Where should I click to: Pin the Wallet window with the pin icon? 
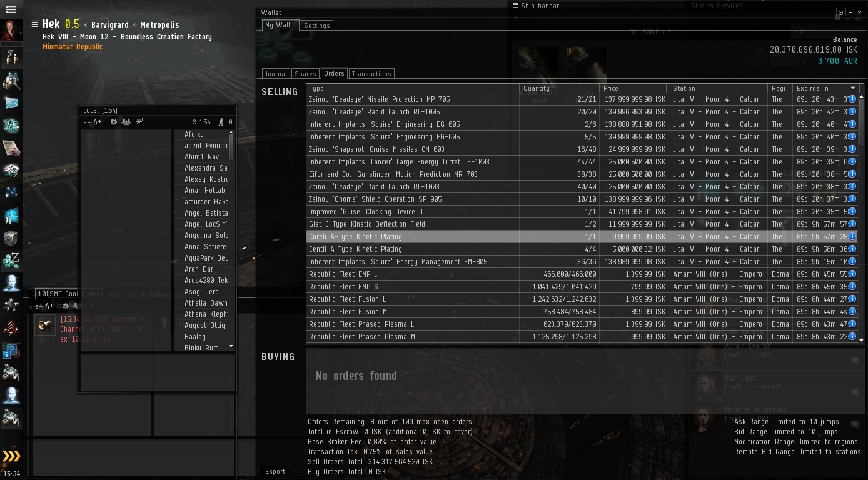(841, 12)
